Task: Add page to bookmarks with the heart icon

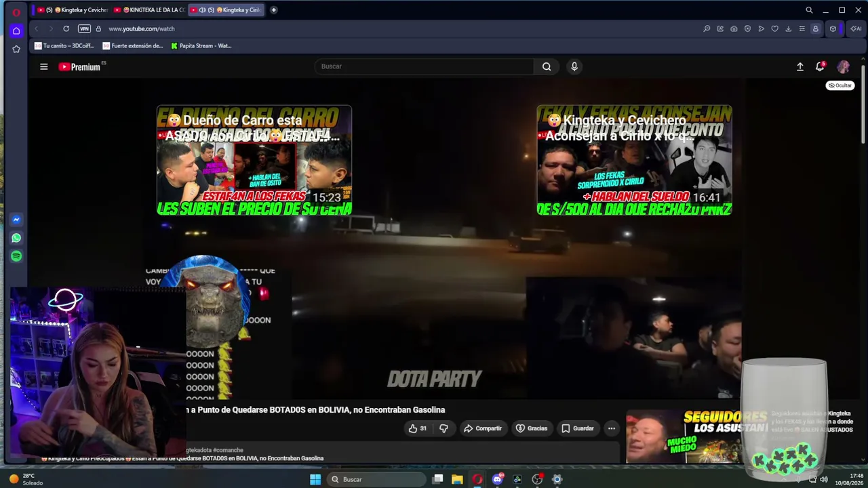Action: point(774,28)
